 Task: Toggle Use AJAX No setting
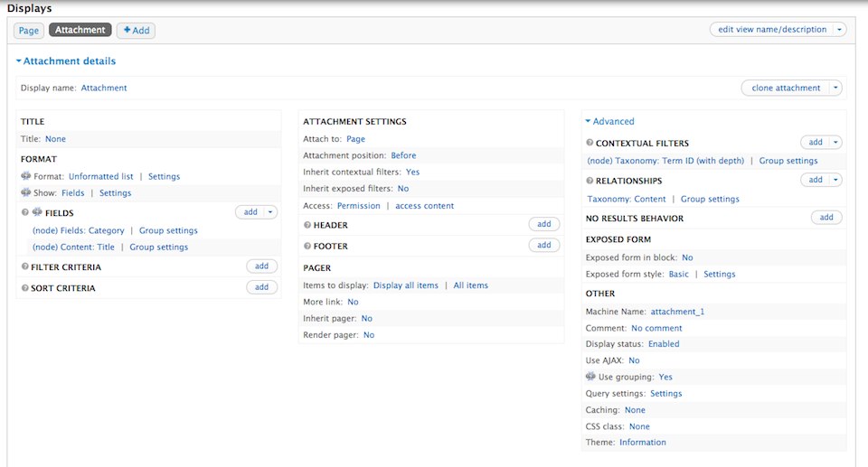click(634, 360)
